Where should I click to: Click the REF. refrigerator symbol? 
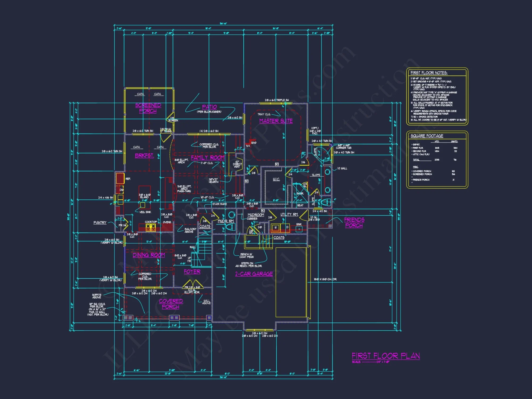pyautogui.click(x=120, y=179)
